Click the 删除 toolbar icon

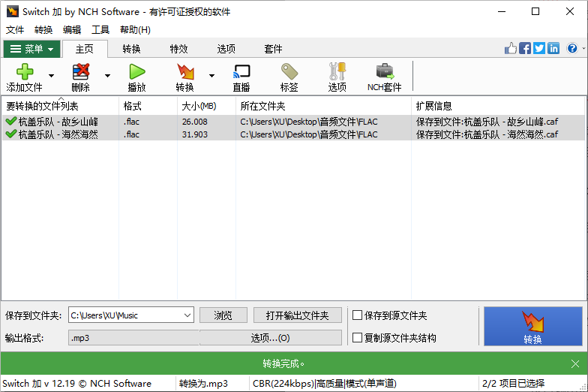pos(81,71)
